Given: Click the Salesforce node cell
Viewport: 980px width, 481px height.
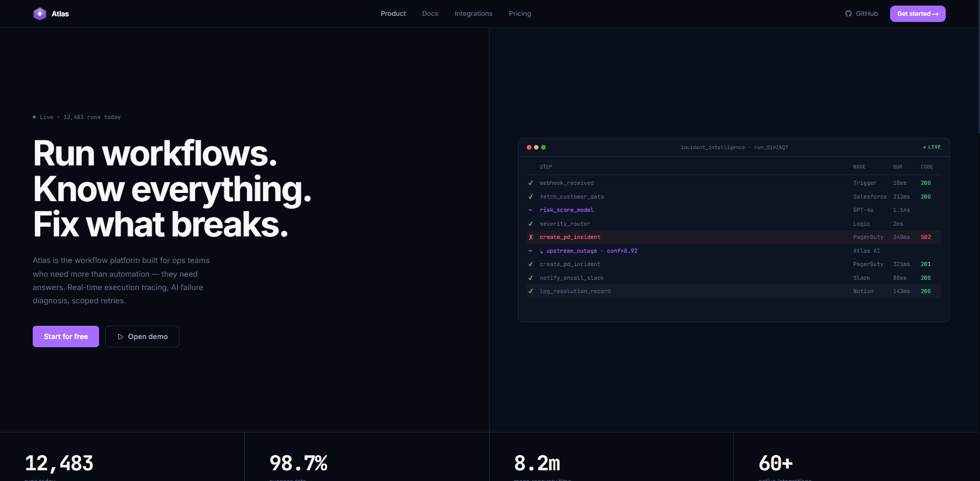Looking at the screenshot, I should (870, 197).
